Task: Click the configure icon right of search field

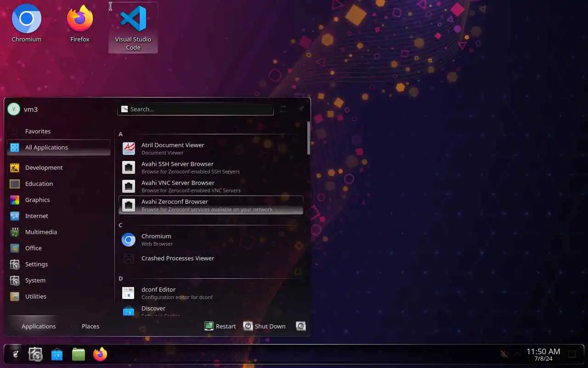Action: pyautogui.click(x=283, y=109)
